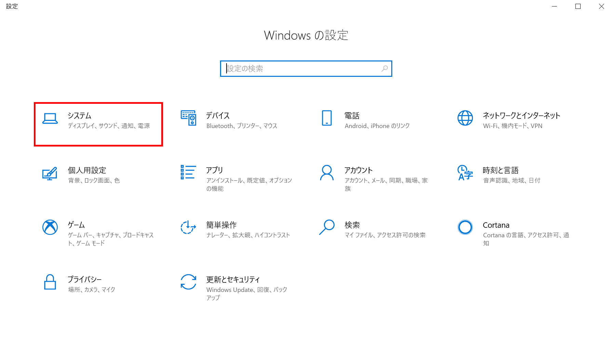
Task: Click description 場所、カメラ、マイク
Action: coord(92,290)
